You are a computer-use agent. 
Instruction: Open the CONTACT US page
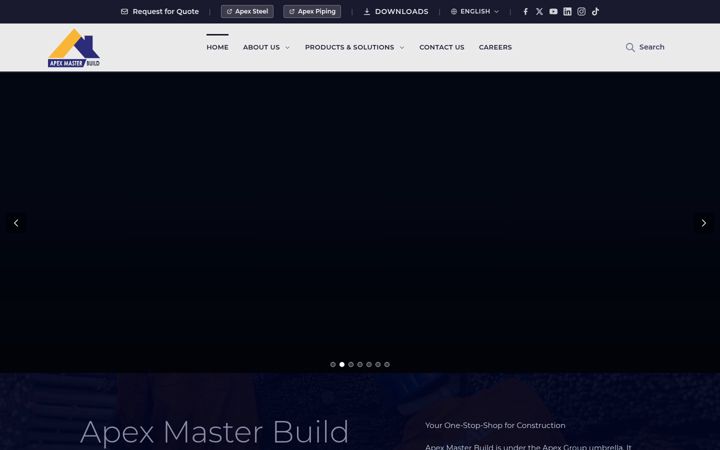coord(442,47)
